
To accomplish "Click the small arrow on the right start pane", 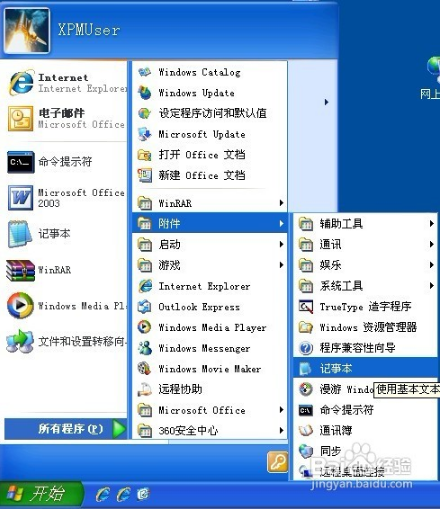I will coord(326,102).
